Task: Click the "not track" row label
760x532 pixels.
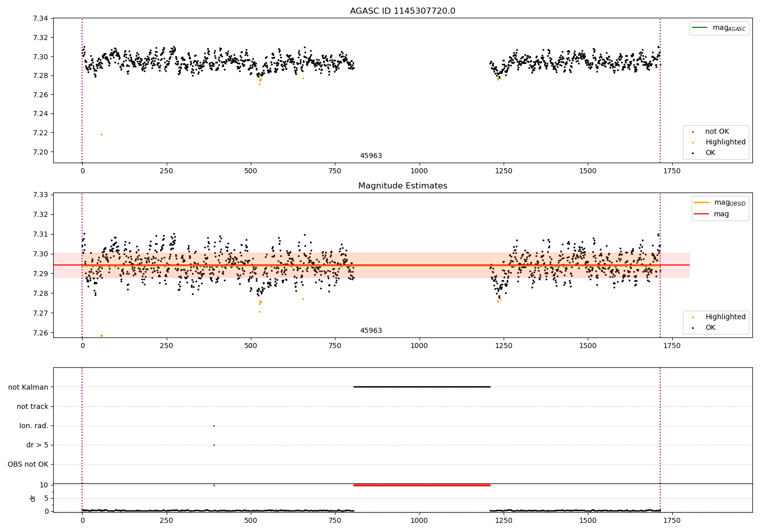Action: coord(32,406)
